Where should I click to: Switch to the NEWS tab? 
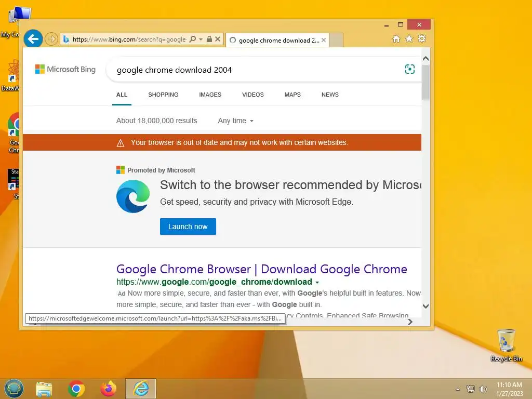(x=330, y=95)
